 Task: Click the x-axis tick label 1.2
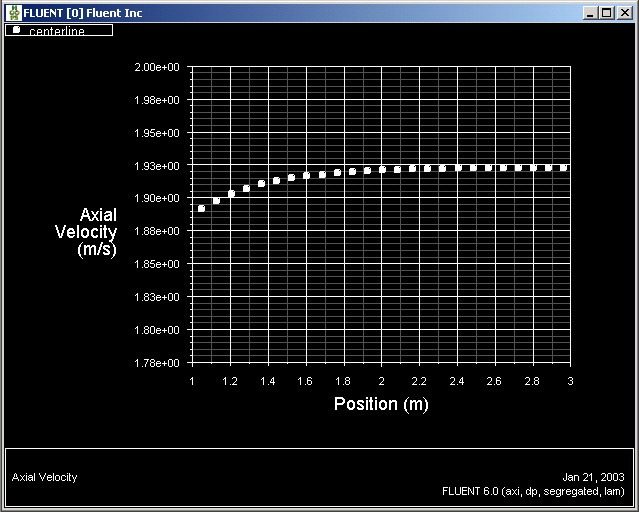coord(230,382)
